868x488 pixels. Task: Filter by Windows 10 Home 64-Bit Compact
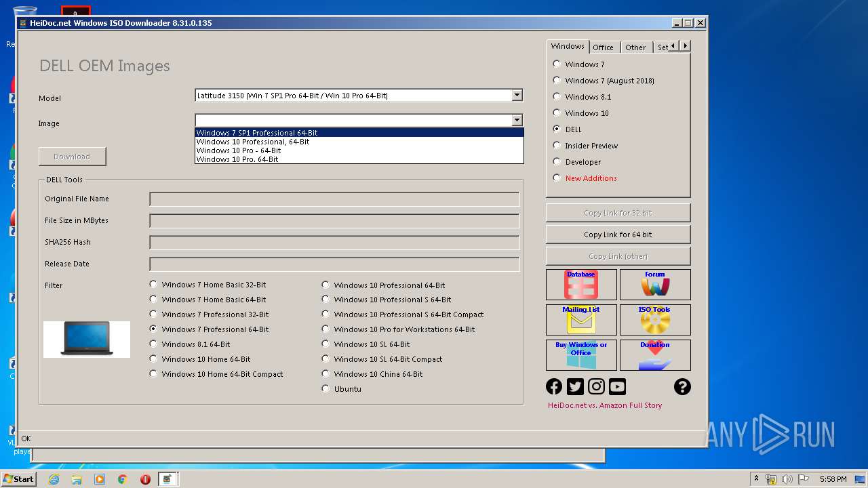tap(154, 373)
